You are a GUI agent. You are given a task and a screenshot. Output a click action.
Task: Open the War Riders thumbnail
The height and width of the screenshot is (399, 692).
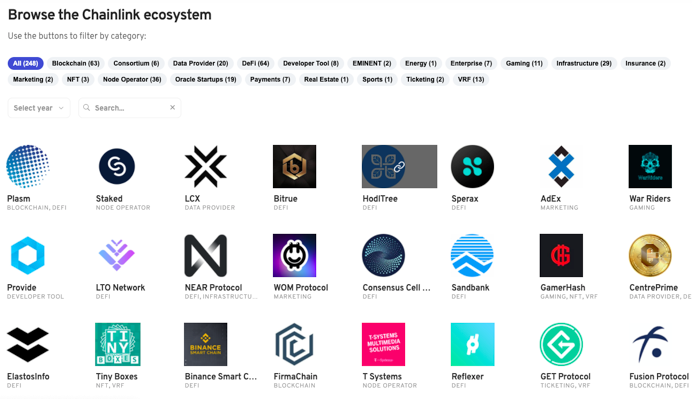650,166
